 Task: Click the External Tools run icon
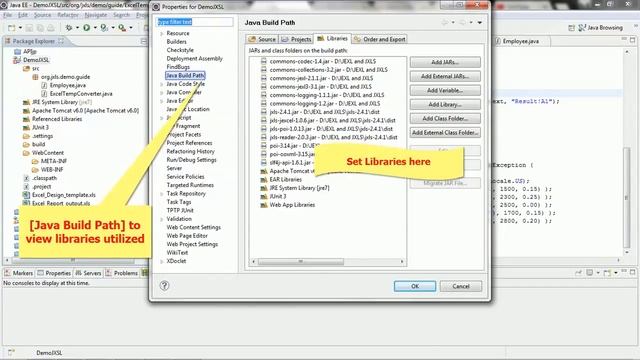[x=122, y=28]
